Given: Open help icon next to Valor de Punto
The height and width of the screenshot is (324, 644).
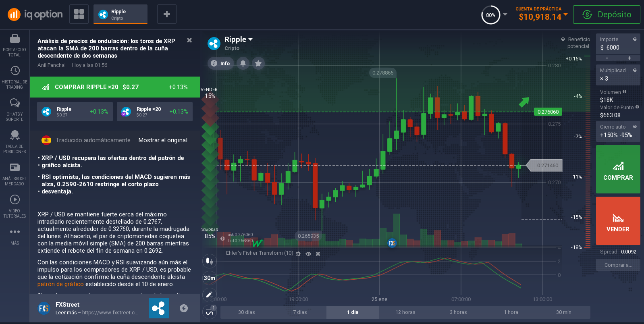Looking at the screenshot, I should tap(637, 107).
